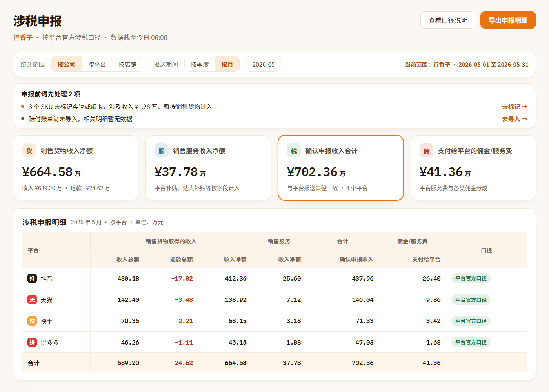Click 平台官方口径 tag in 抖音 row
The image size is (549, 392).
[471, 278]
